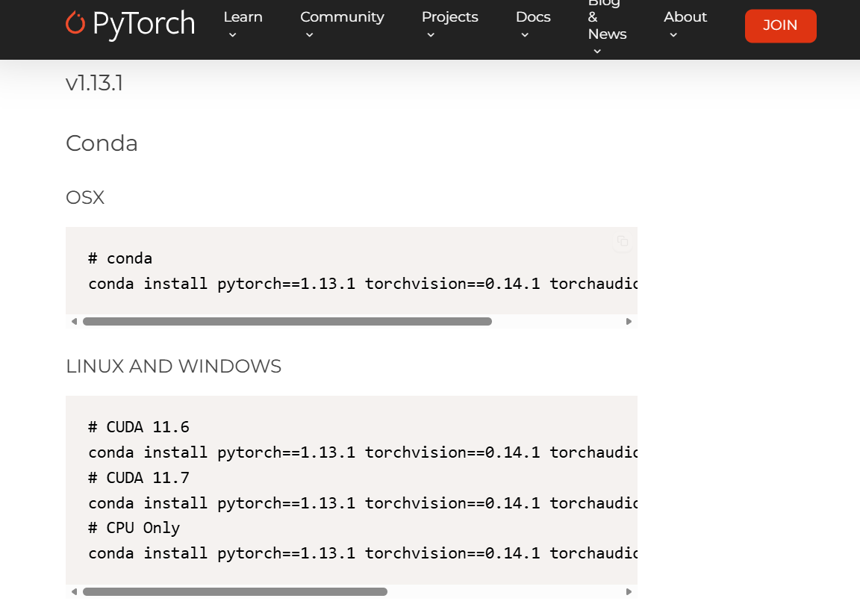The image size is (860, 616).
Task: Click the CPU Only conda install command
Action: 363,553
